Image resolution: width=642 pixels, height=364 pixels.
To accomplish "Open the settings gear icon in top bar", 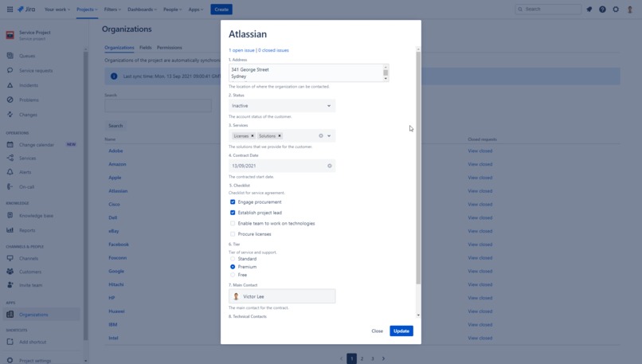I will (x=616, y=9).
